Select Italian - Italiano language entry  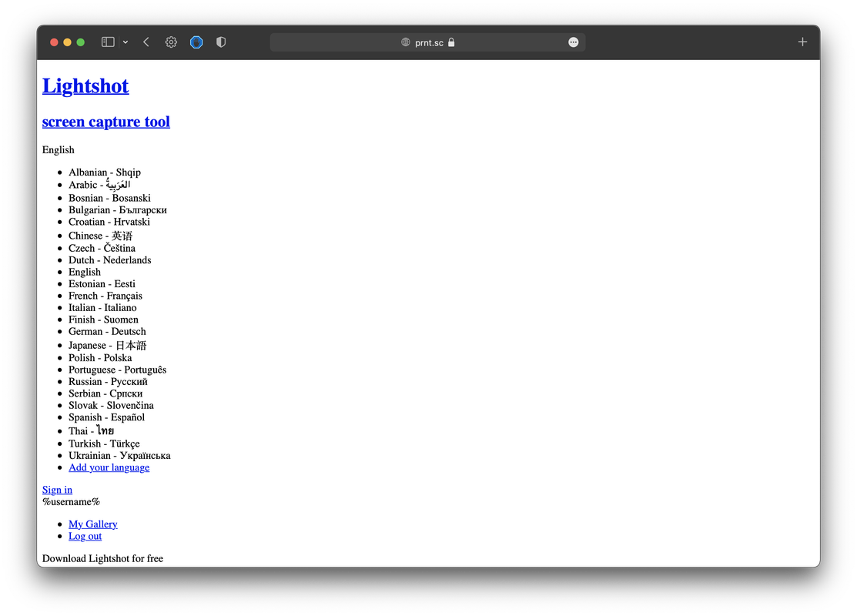point(102,308)
